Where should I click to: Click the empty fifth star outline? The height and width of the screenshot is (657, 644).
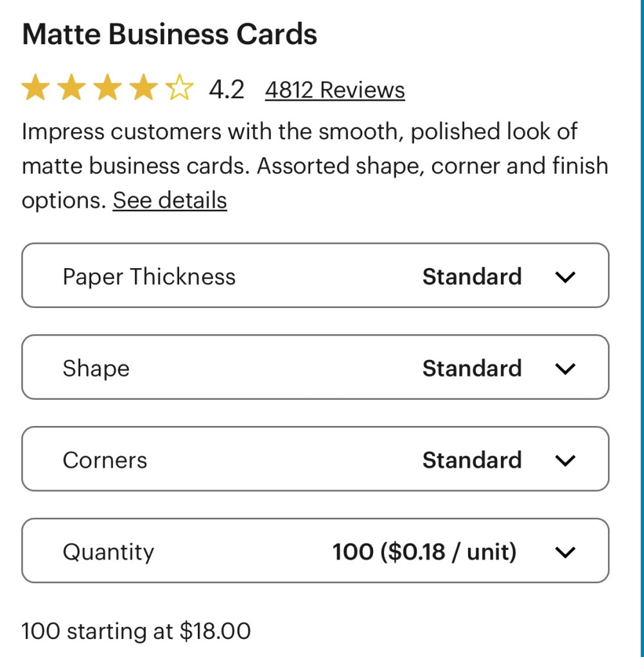[179, 89]
